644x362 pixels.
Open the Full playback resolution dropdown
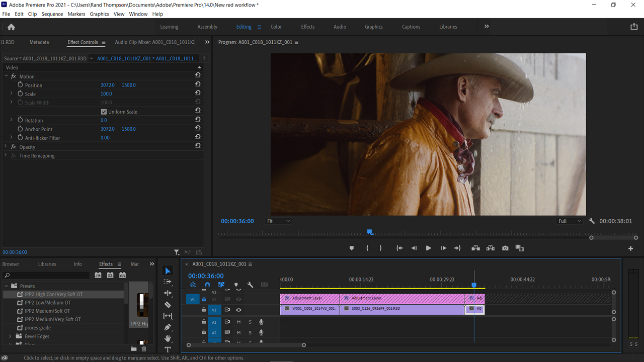point(570,221)
